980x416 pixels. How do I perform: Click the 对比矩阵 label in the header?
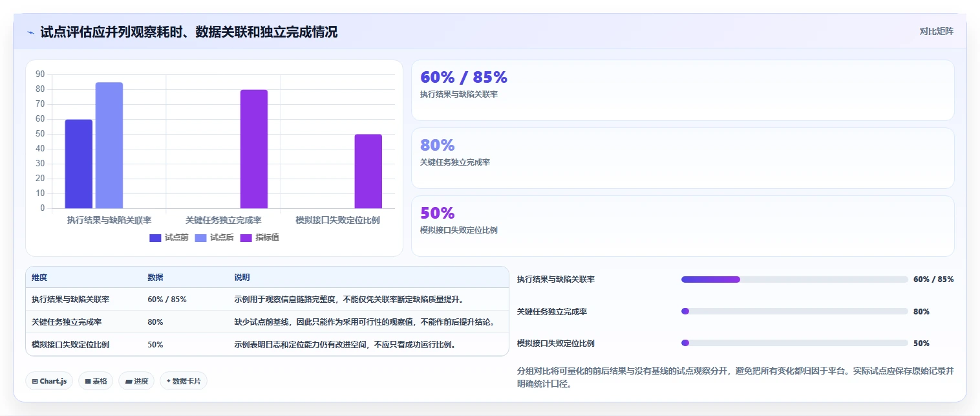[x=936, y=31]
